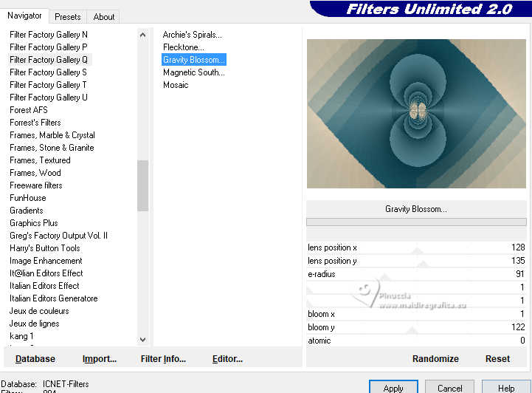Select the Frames, Textured category

(40, 160)
